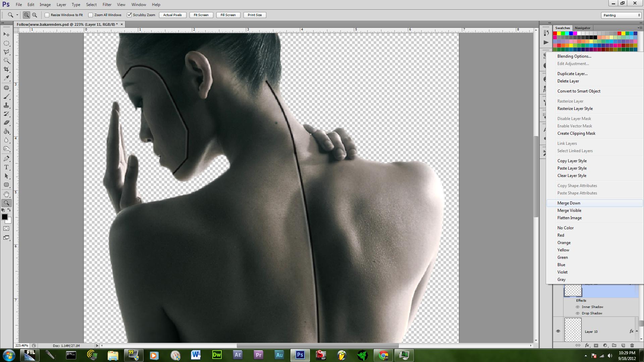Select the Pen tool
The height and width of the screenshot is (362, 644).
point(6,159)
